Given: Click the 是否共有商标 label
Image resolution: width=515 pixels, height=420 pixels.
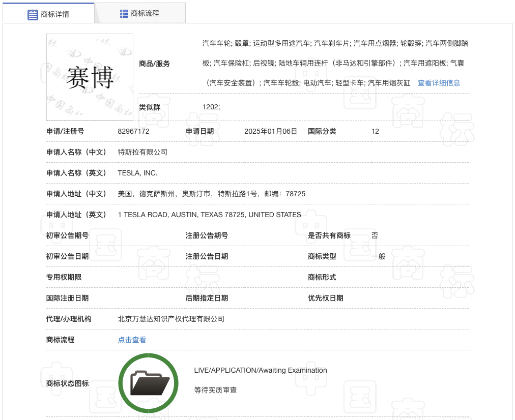Looking at the screenshot, I should tap(329, 235).
